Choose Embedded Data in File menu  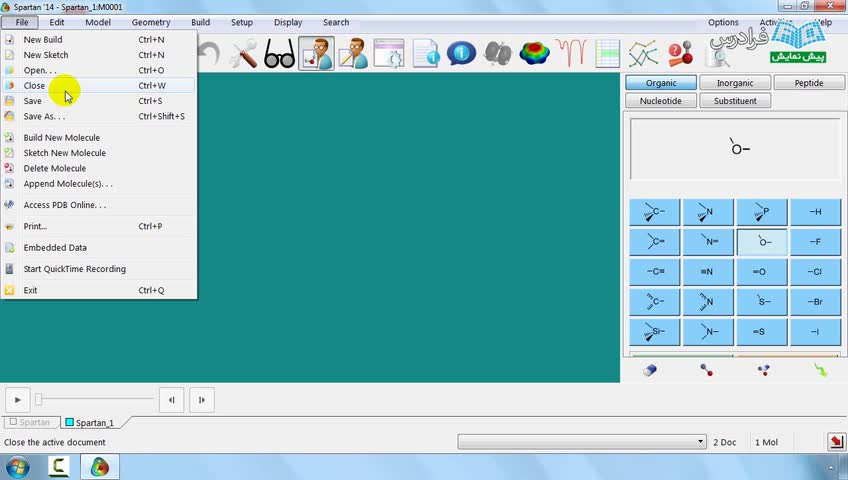point(98,248)
